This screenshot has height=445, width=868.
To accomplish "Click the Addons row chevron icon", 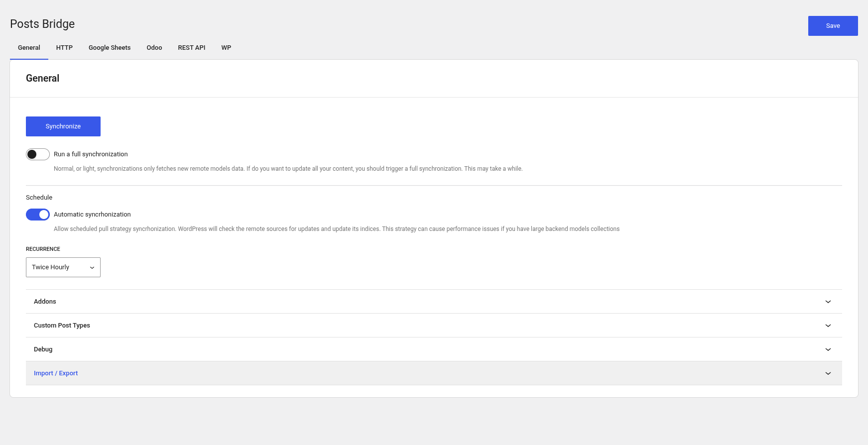I will (828, 302).
